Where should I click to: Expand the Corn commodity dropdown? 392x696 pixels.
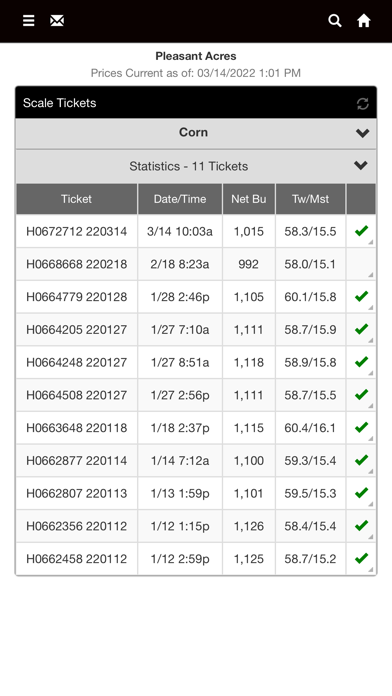coord(196,133)
